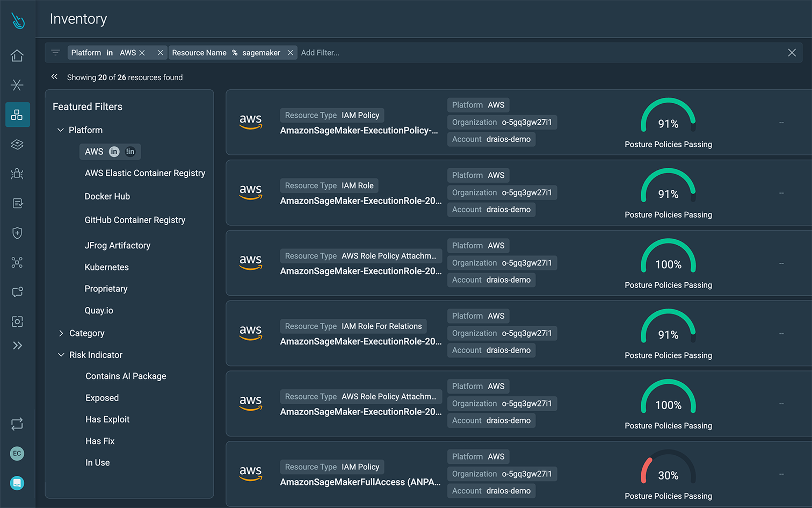812x508 pixels.
Task: Click 30% posture gauge on AmazonSageMakerFullAccess
Action: click(x=668, y=468)
